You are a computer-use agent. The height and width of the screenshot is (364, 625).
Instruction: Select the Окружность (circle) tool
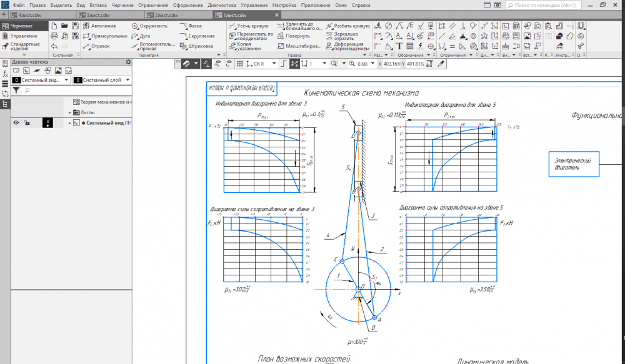click(149, 26)
